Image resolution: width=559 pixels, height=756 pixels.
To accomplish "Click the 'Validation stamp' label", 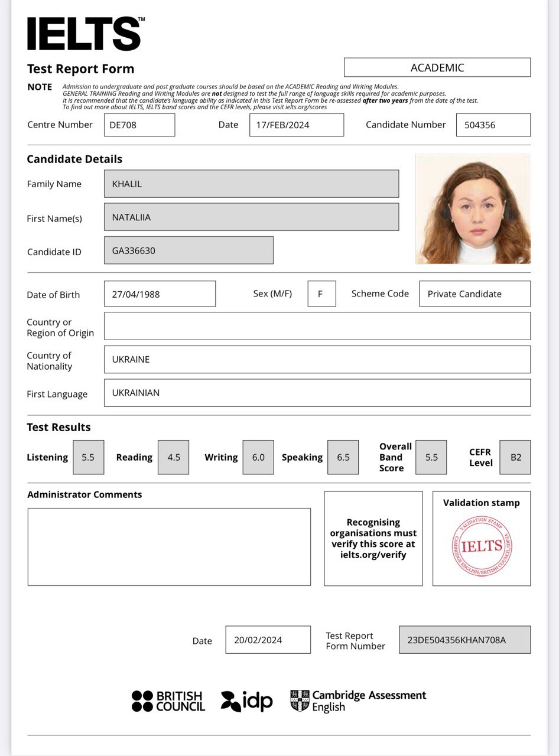I will click(482, 503).
